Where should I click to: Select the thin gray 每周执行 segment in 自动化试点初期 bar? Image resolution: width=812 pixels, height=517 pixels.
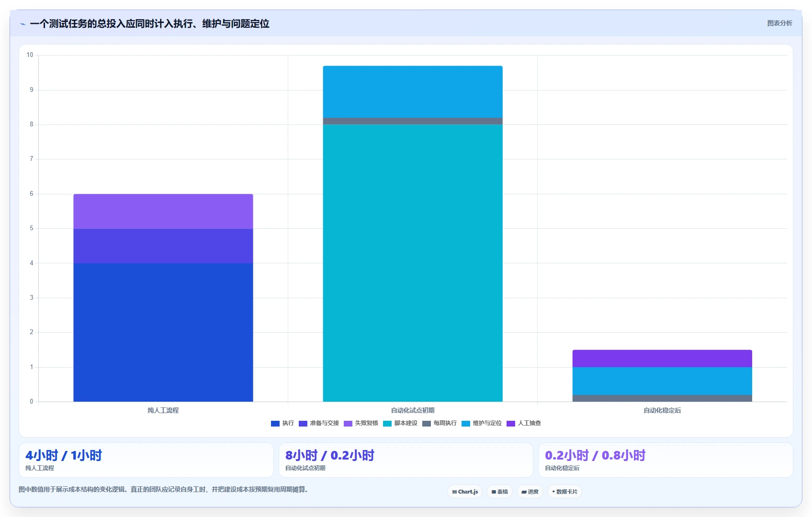[x=413, y=121]
